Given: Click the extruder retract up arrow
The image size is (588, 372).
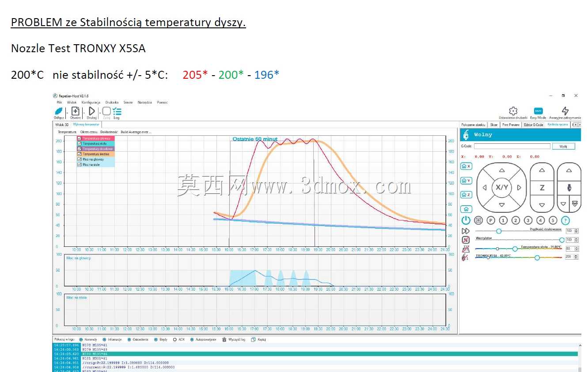Looking at the screenshot, I should [569, 170].
